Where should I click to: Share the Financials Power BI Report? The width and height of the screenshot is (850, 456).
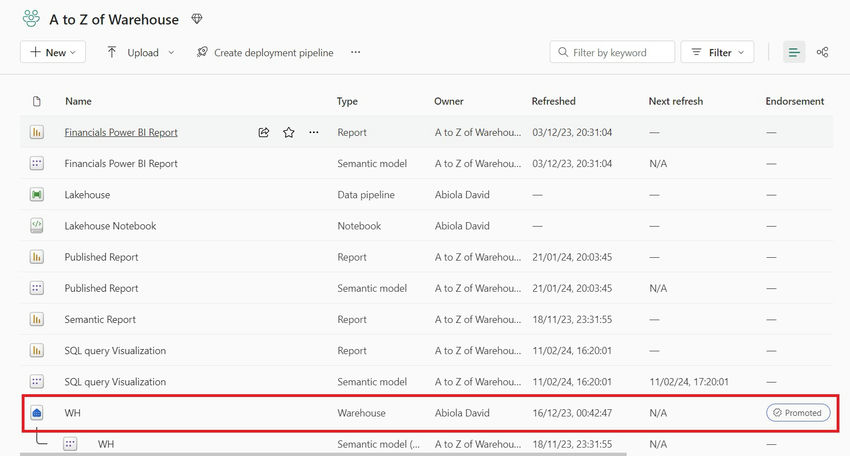click(x=264, y=132)
